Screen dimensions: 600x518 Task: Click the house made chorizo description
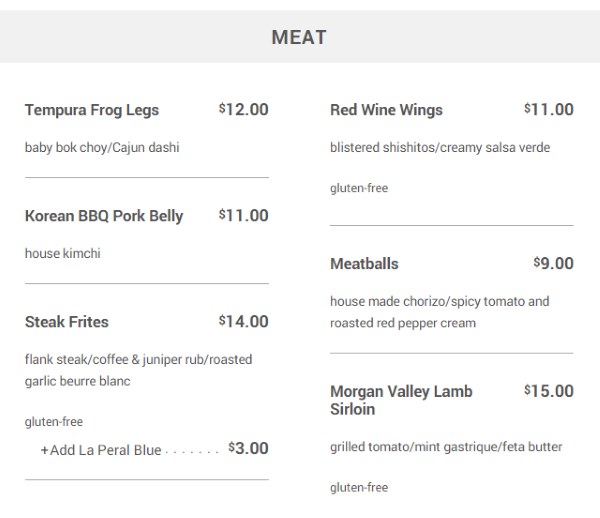pos(440,312)
